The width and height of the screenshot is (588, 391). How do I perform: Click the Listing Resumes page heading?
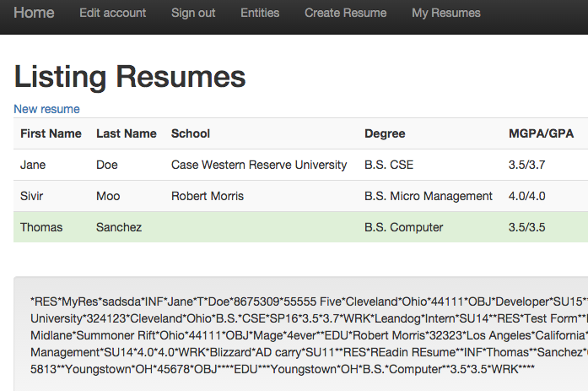pyautogui.click(x=130, y=77)
